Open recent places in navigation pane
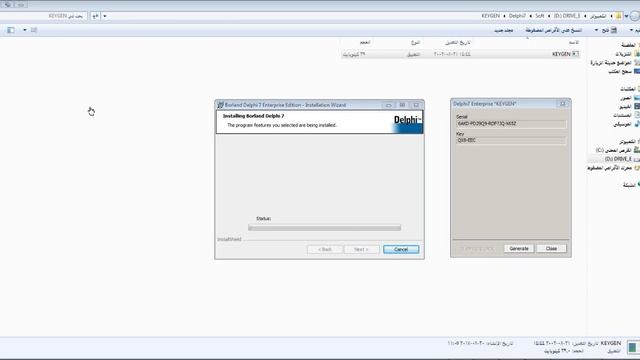The image size is (640, 360). click(x=612, y=62)
